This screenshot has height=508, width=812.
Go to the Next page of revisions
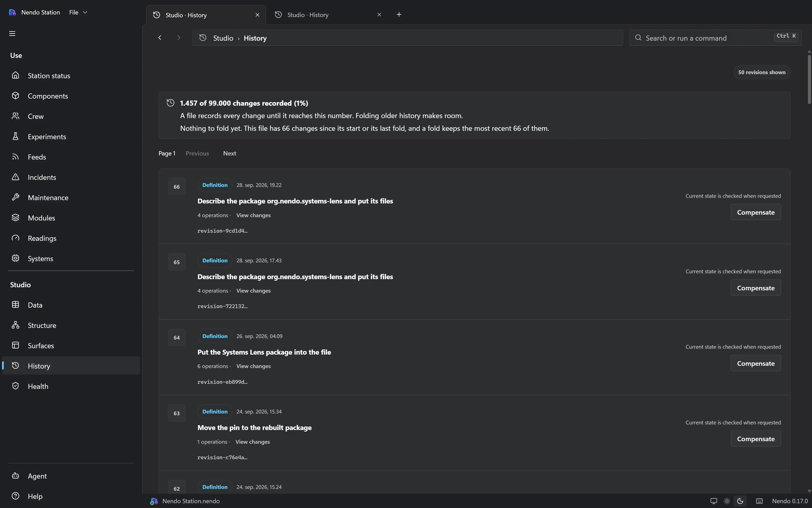pos(229,153)
